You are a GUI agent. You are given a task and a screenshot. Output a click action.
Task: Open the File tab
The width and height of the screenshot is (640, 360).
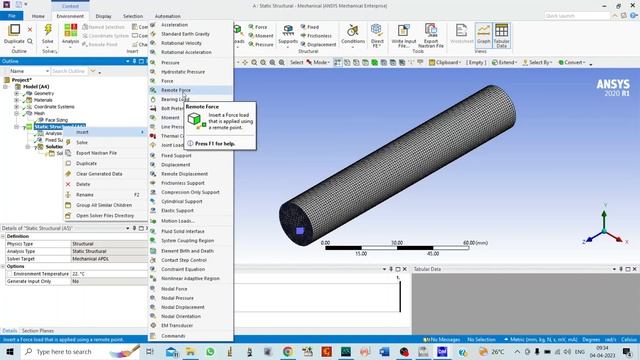(x=12, y=16)
